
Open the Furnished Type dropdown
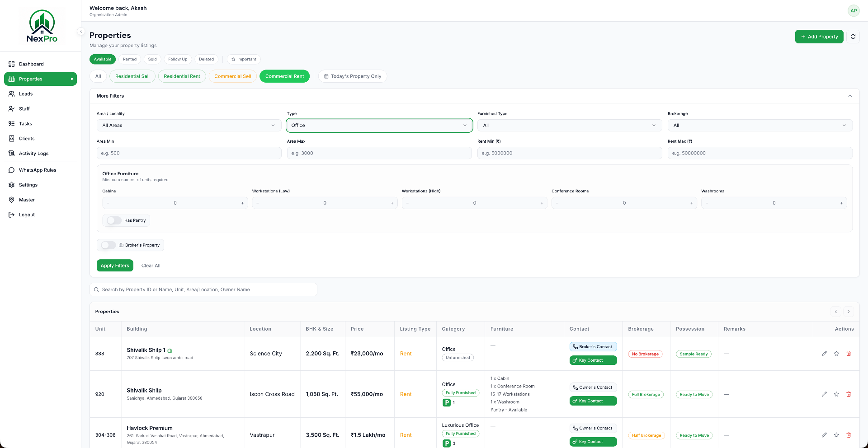coord(570,126)
